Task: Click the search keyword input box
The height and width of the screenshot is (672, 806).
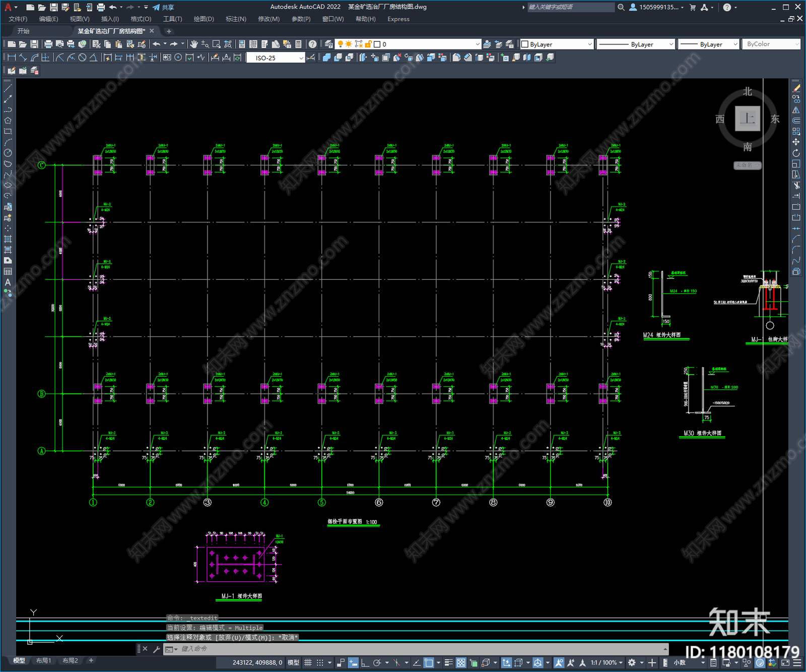Action: point(570,7)
